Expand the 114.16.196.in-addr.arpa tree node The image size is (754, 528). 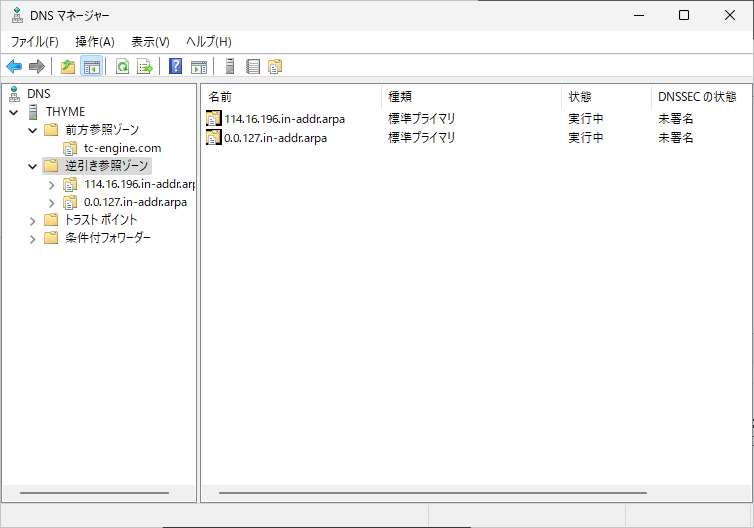coord(51,185)
